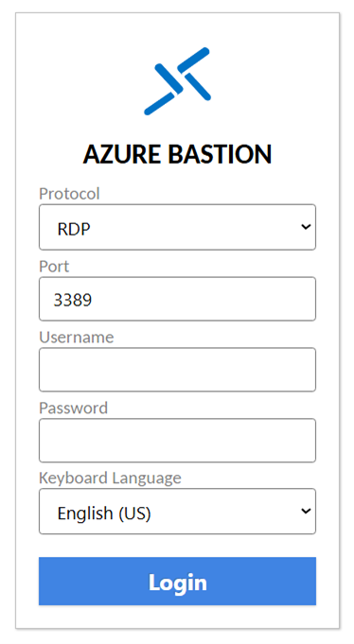Click the Protocol field label
354x644 pixels.
tap(69, 194)
